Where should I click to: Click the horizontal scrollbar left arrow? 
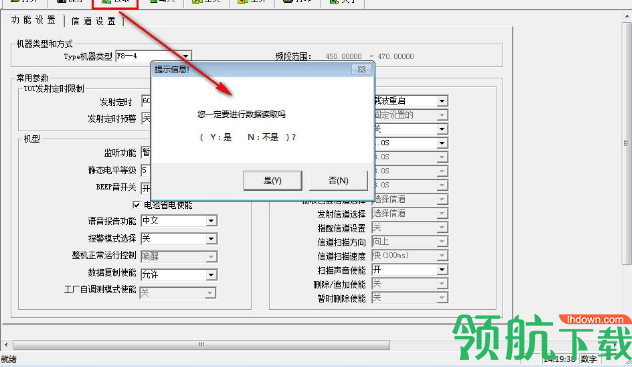[6, 345]
